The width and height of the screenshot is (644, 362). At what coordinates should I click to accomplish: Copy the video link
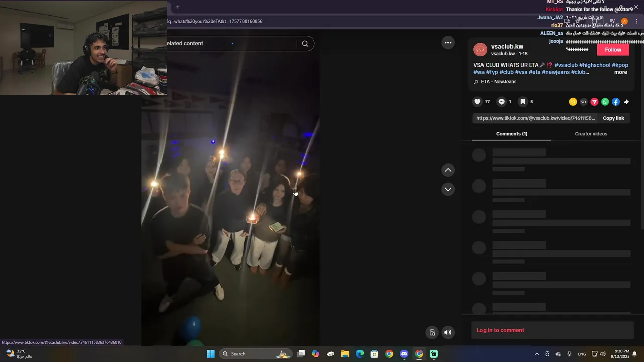point(613,118)
